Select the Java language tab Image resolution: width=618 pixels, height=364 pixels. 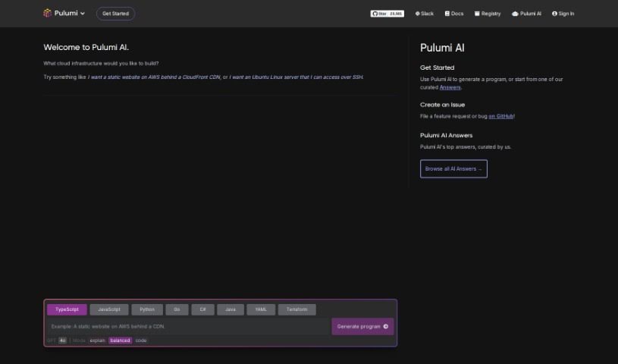[x=231, y=309]
